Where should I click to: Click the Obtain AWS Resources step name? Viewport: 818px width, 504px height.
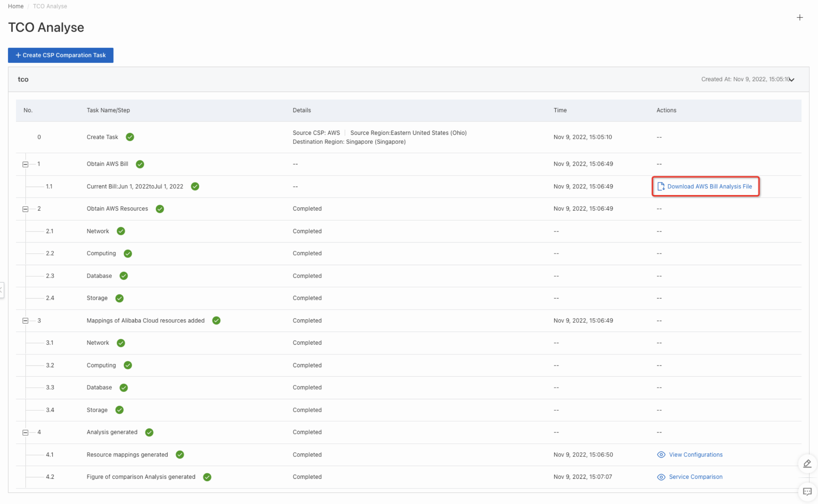[x=117, y=209]
